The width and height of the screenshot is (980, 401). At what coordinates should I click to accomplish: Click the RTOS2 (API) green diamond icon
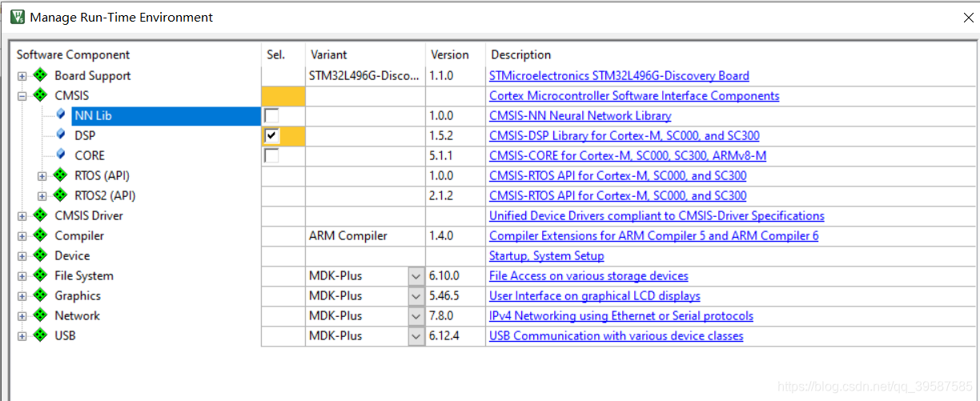point(60,195)
